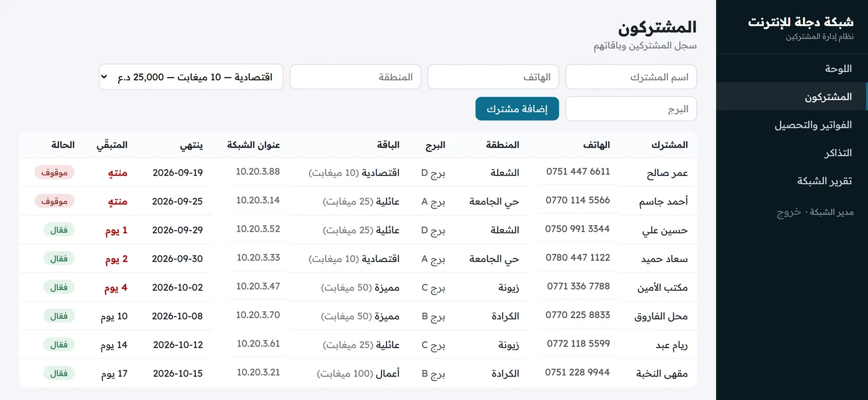This screenshot has height=400, width=868.
Task: Click phone number 0770 225 8833
Action: pos(578,314)
